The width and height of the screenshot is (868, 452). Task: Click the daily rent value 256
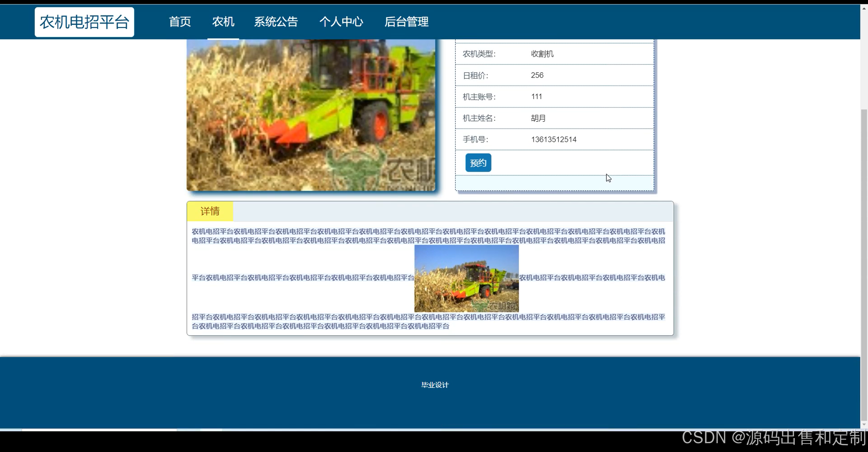coord(537,75)
